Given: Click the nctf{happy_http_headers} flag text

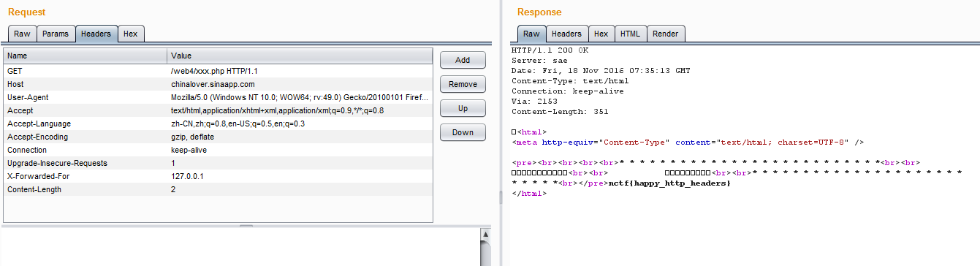Looking at the screenshot, I should (x=669, y=183).
